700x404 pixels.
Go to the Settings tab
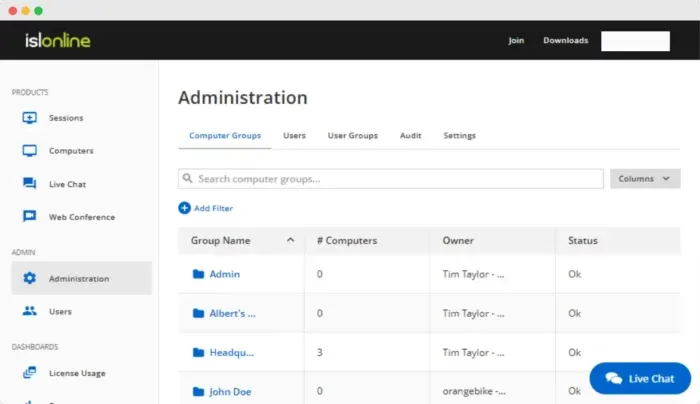(x=459, y=135)
